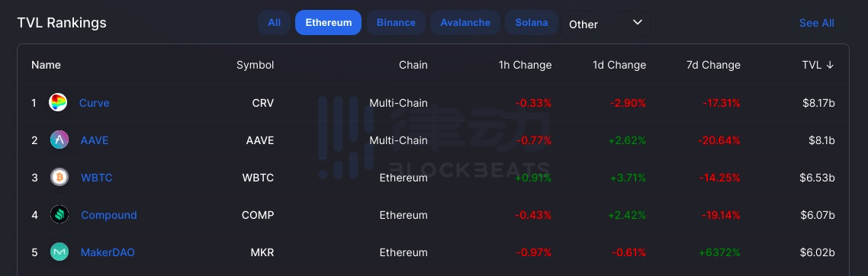Open the Other chains dropdown
The height and width of the screenshot is (276, 868).
606,24
